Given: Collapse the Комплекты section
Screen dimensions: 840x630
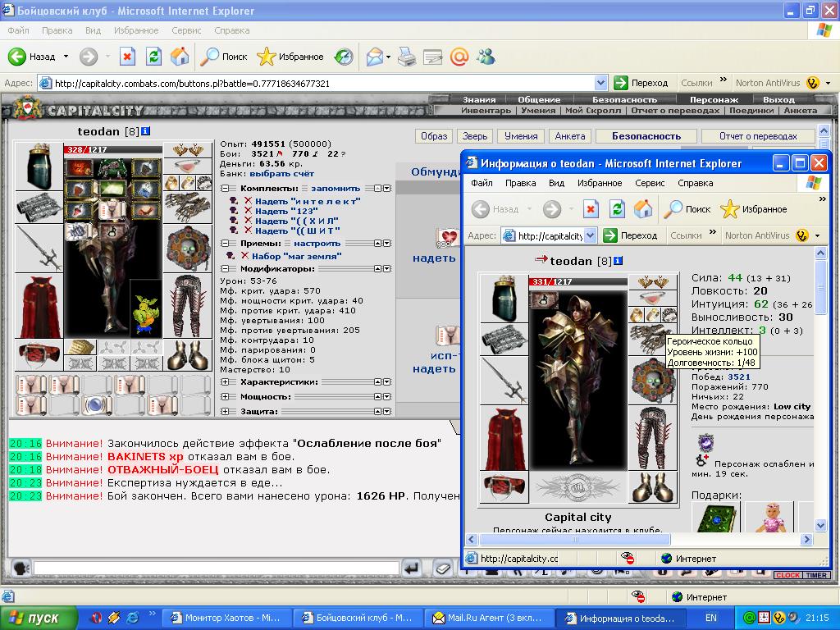Looking at the screenshot, I should click(225, 189).
